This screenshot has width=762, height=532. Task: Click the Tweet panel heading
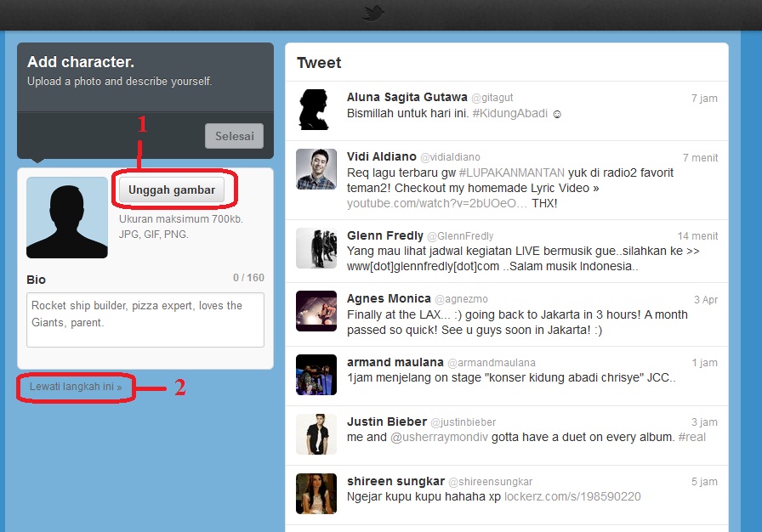(x=318, y=62)
